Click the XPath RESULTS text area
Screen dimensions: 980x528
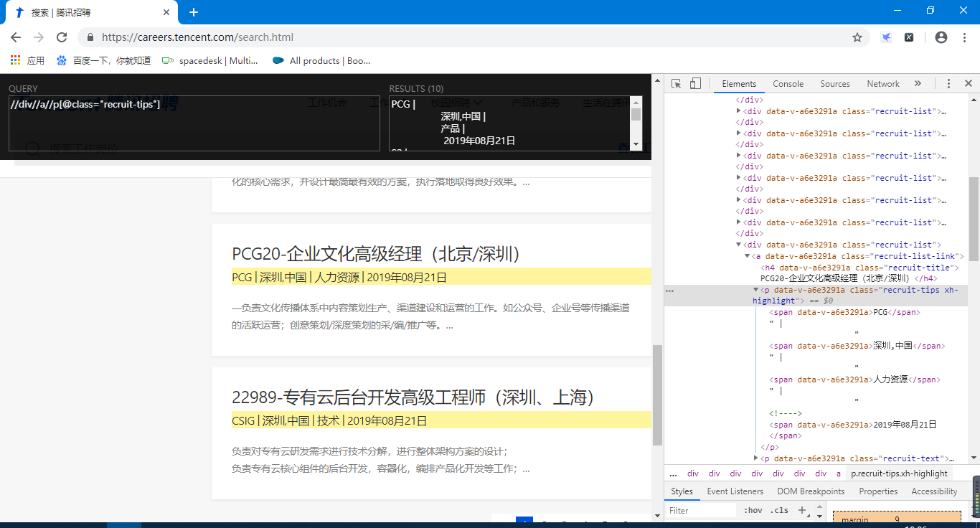click(x=509, y=123)
